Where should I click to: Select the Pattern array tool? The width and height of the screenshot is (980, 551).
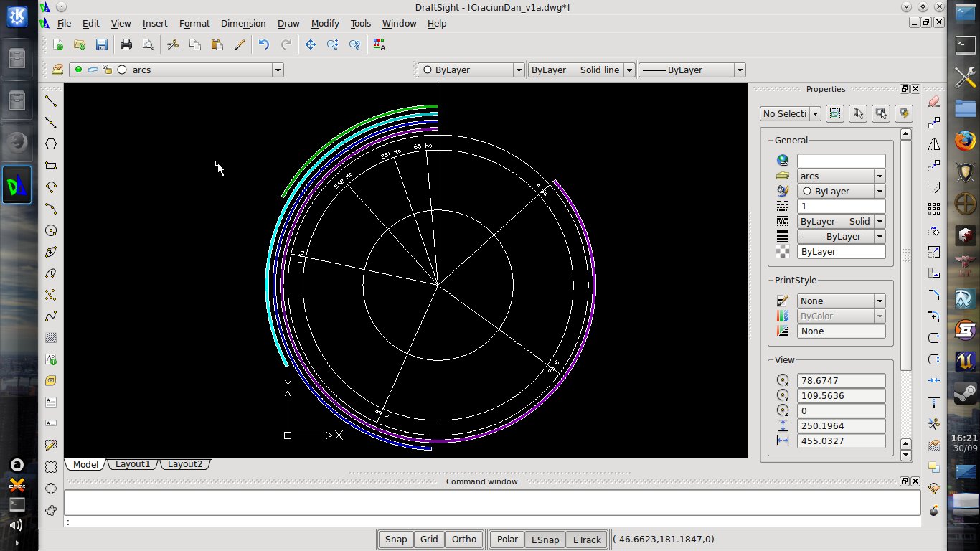coord(934,209)
